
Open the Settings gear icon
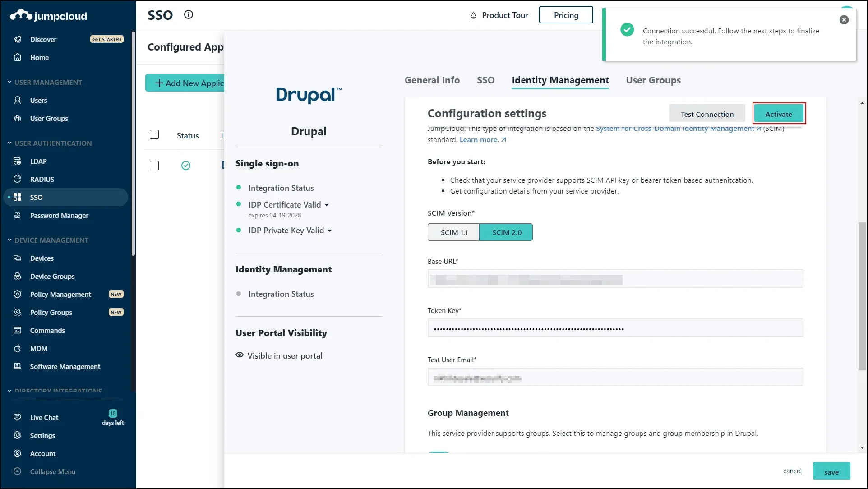point(18,435)
